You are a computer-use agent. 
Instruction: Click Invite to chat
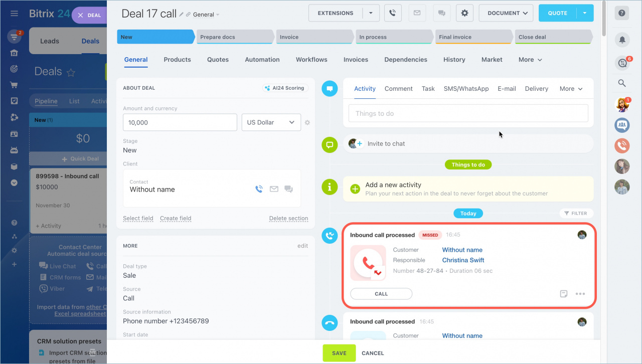click(x=386, y=143)
